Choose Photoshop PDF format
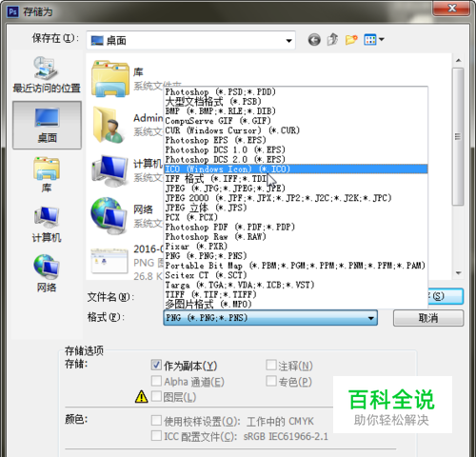This screenshot has height=457, width=476. [296, 227]
